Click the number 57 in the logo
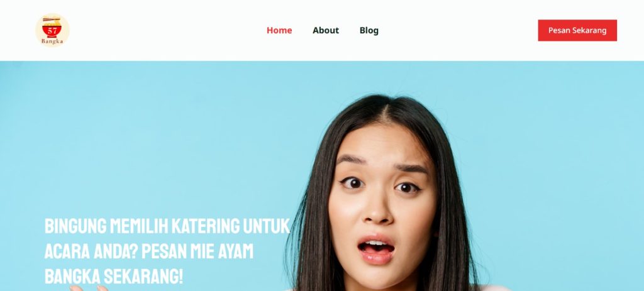 coord(52,31)
